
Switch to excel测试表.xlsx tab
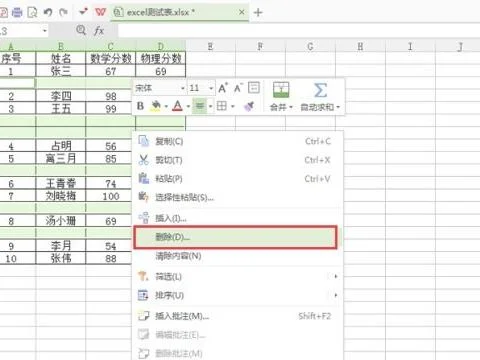(179, 12)
